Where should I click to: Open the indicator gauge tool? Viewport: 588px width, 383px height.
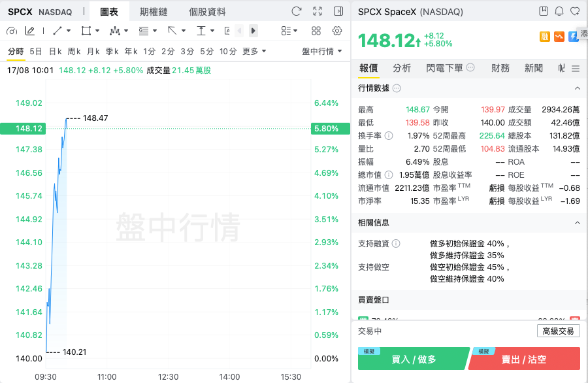12,31
